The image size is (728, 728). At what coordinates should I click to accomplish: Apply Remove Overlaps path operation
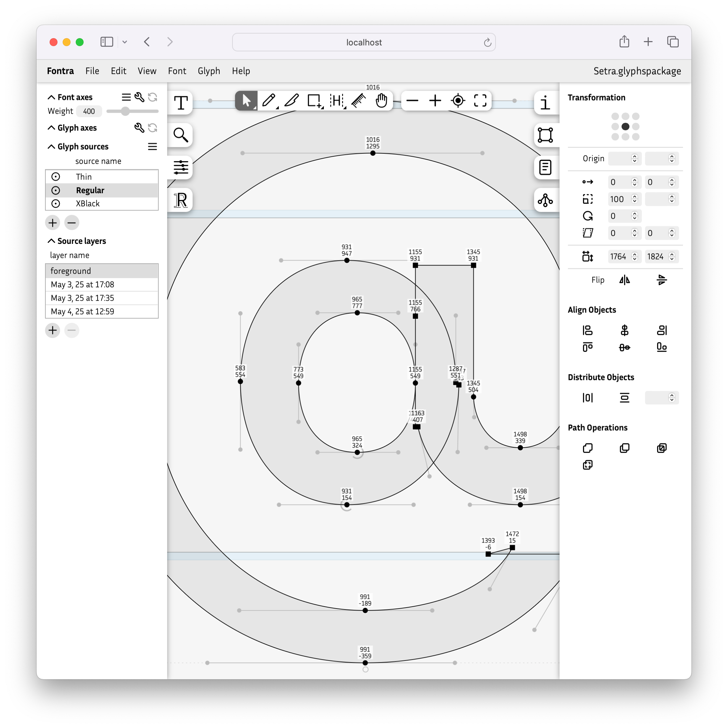(587, 448)
